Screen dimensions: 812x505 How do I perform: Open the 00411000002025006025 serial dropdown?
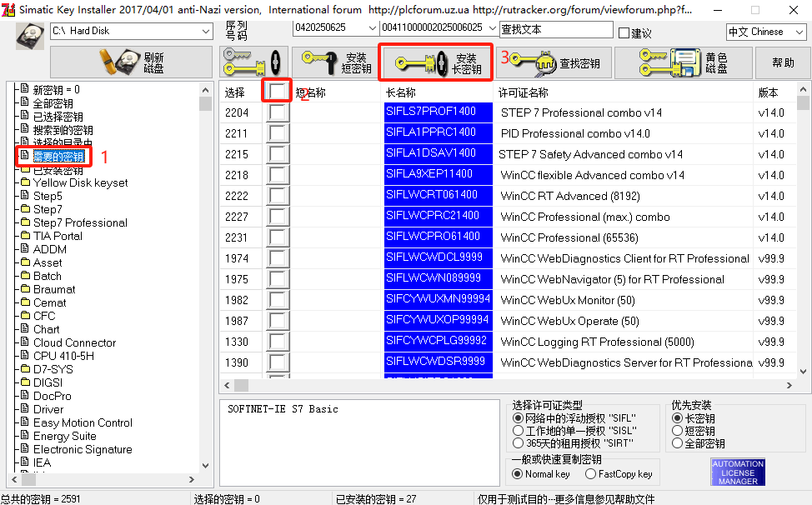(492, 28)
